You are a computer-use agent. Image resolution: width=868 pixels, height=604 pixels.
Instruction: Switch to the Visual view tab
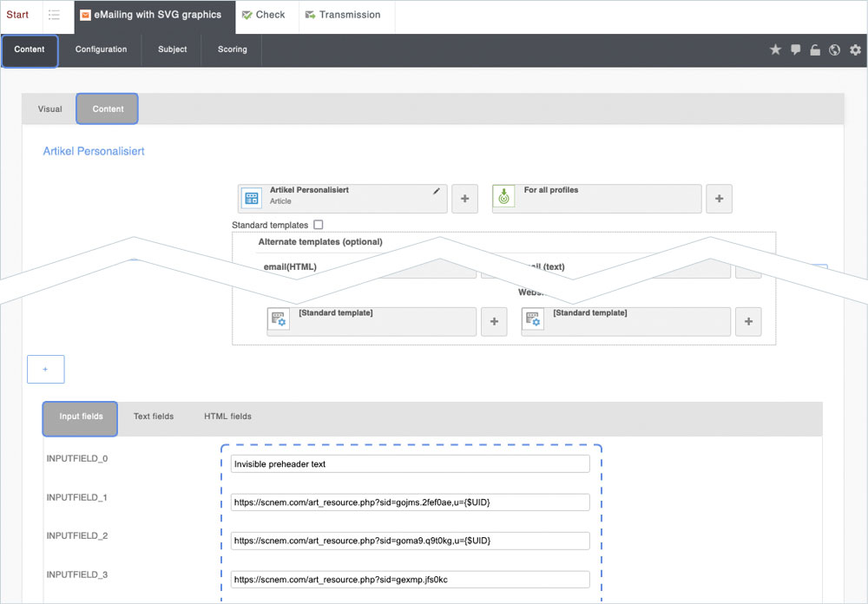pyautogui.click(x=49, y=109)
